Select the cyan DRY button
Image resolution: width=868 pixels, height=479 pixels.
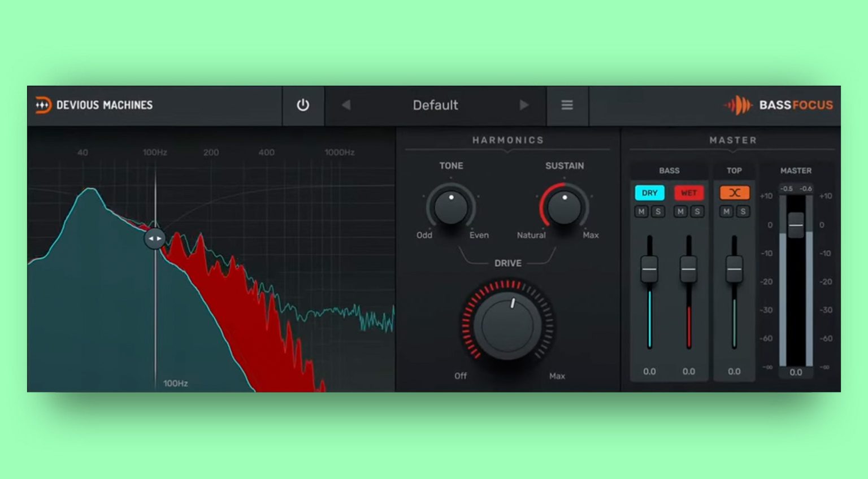coord(649,193)
